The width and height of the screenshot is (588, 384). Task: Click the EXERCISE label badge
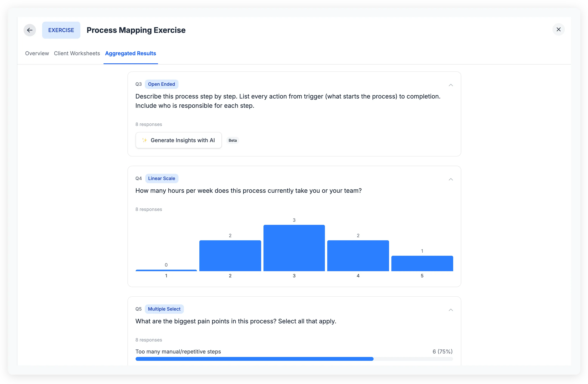tap(61, 30)
